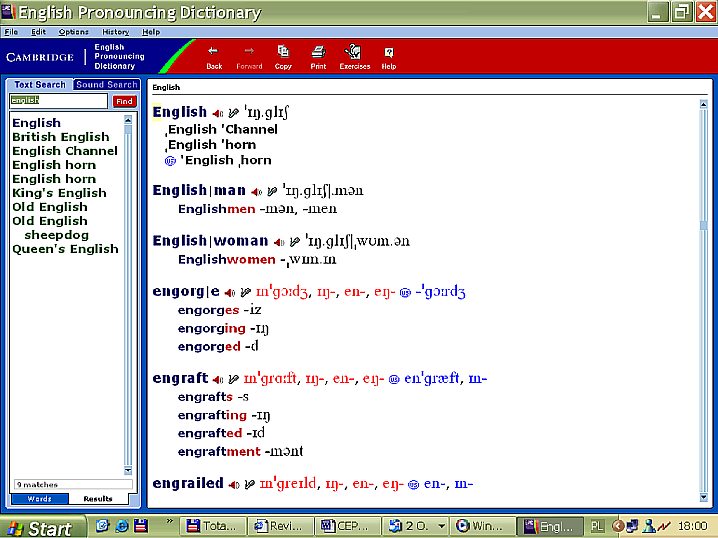The image size is (718, 538).
Task: Select 'English' in the word list
Action: tap(37, 123)
